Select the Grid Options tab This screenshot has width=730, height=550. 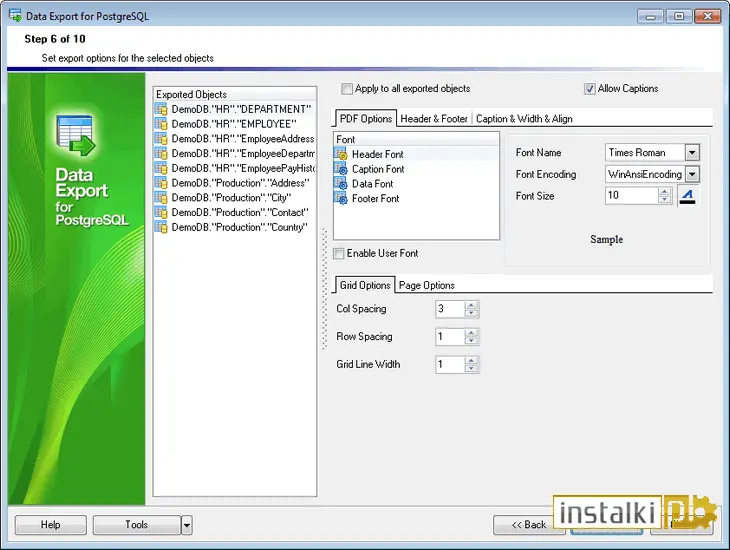tap(365, 285)
